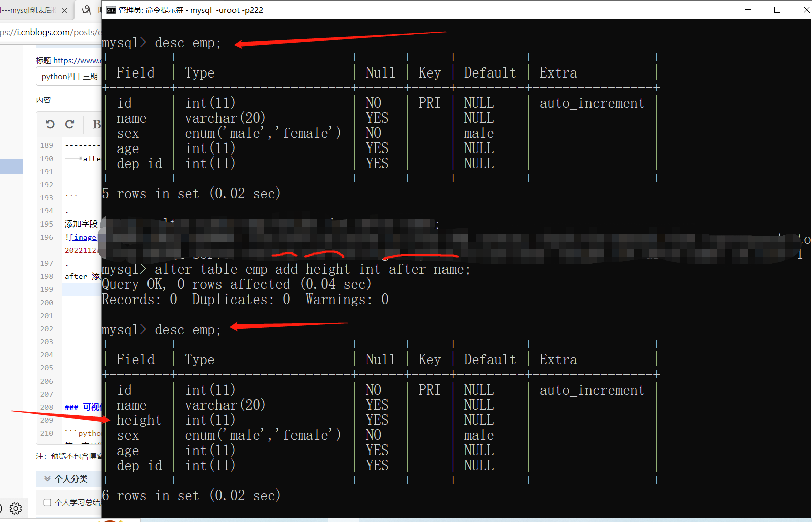Screen dimensions: 812x522
Task: Click line number 204 in the editor gutter
Action: [47, 355]
